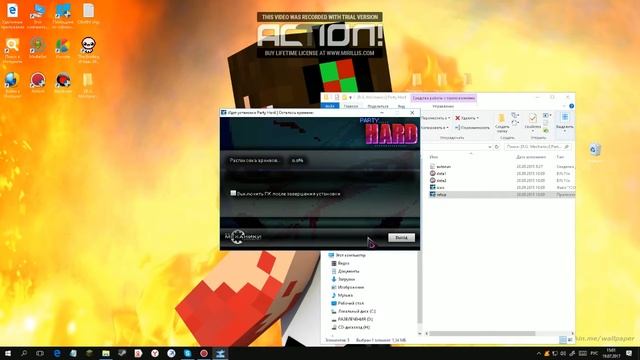Image resolution: width=640 pixels, height=360 pixels.
Task: Open the Поделиться ribbon tab in Explorer
Action: point(378,106)
